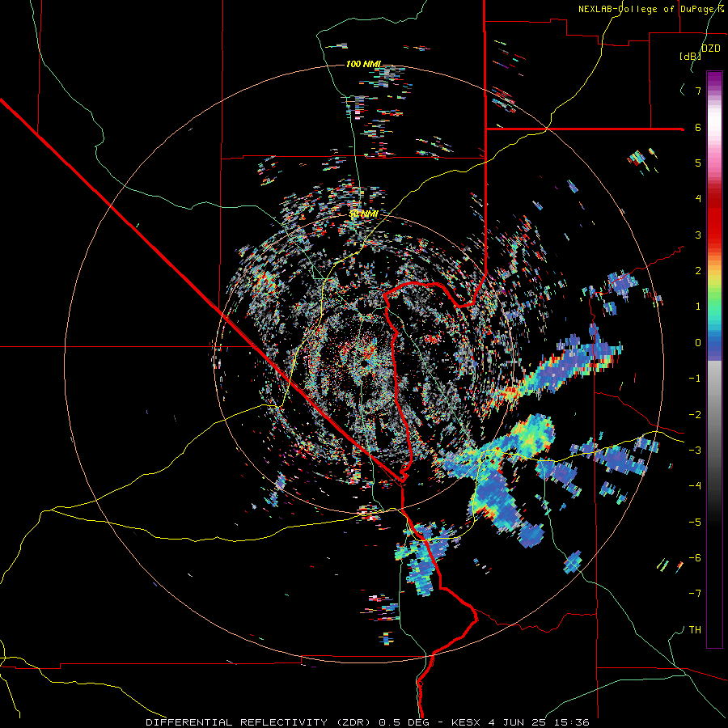Click the '0' value on the ZDR scale
Viewport: 728px width, 728px height.
(x=698, y=343)
